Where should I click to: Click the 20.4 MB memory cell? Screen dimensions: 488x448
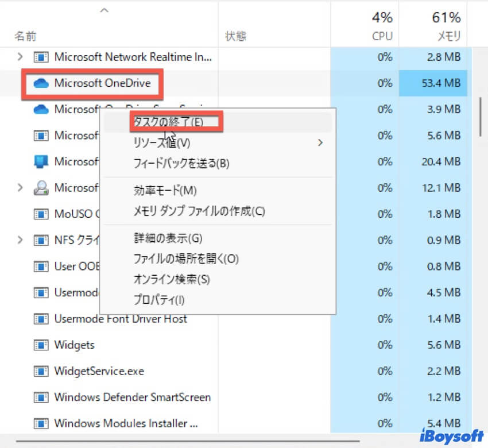tap(433, 161)
